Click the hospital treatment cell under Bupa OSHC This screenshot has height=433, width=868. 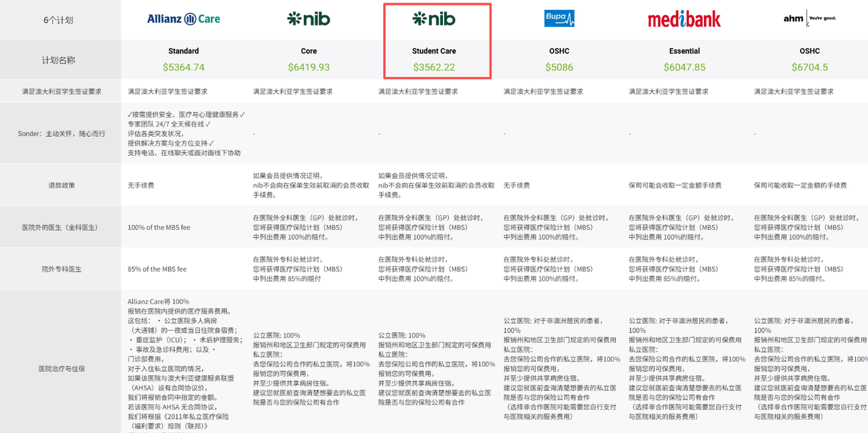[561, 369]
